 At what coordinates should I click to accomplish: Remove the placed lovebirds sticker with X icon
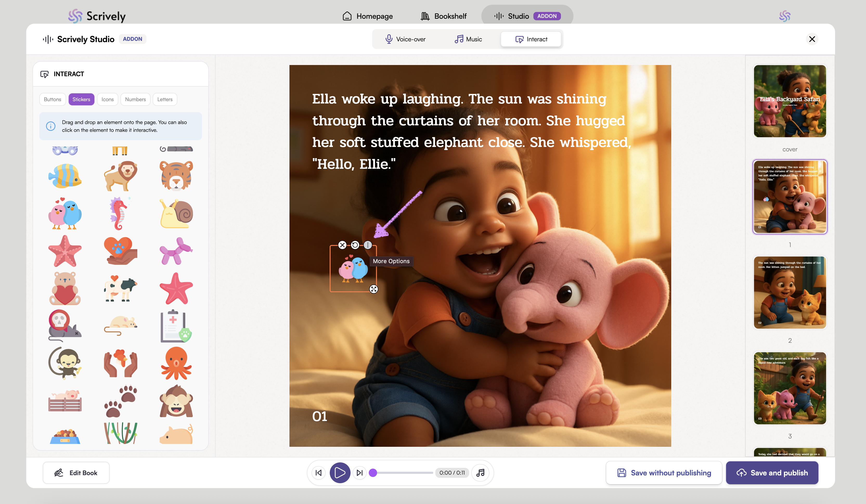[x=342, y=245]
